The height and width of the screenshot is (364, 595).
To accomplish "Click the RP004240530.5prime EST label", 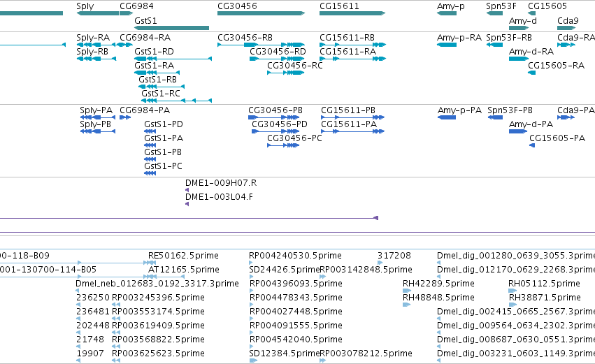I will [x=295, y=256].
